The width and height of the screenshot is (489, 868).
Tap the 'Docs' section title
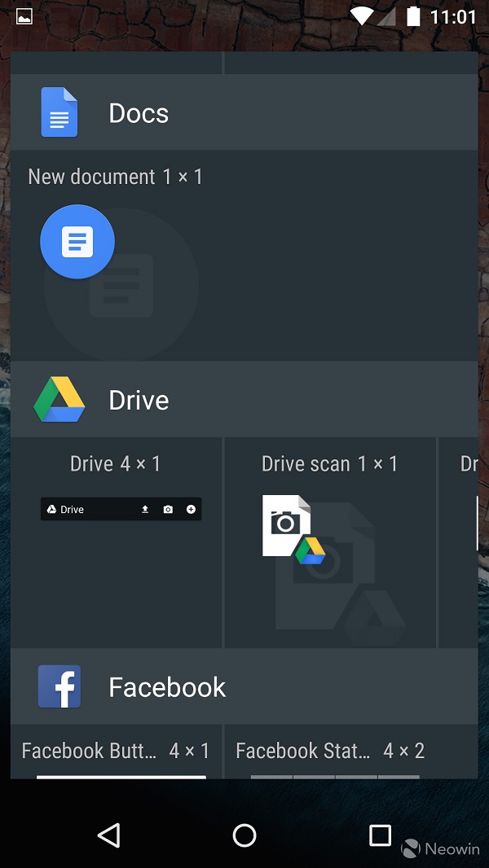pyautogui.click(x=139, y=113)
